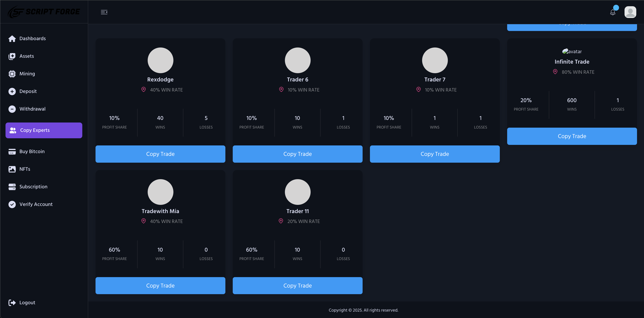Screen dimensions: 644x318
Task: Click Copy Trade on Tradewith Mia card
Action: (160, 286)
